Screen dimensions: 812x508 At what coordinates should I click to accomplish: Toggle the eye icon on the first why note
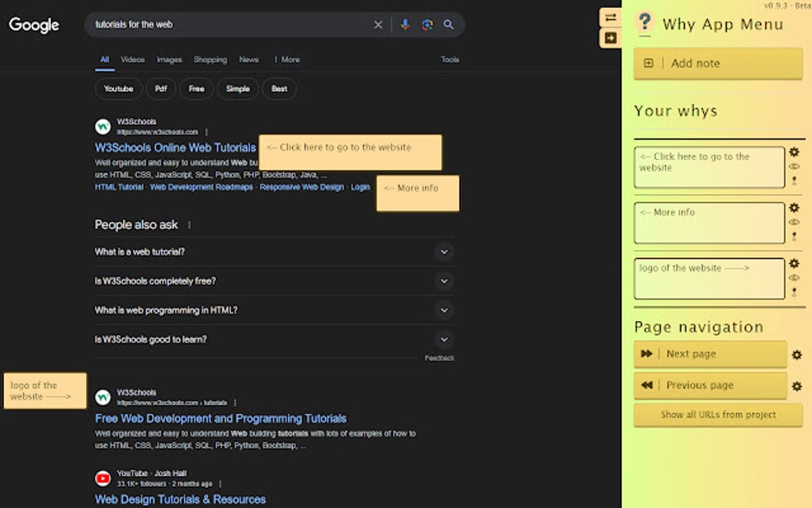(794, 165)
